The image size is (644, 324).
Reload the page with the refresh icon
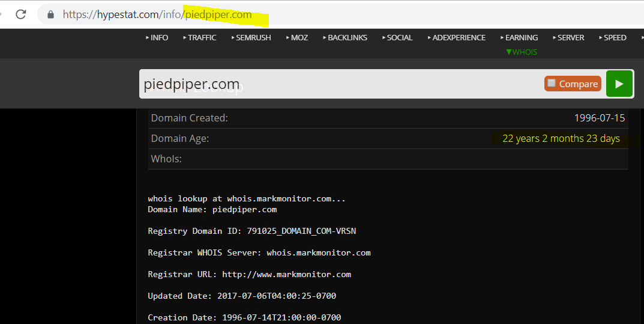point(21,14)
